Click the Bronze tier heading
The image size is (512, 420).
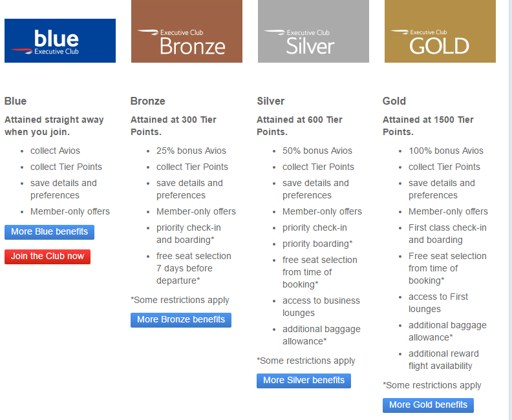coord(148,101)
